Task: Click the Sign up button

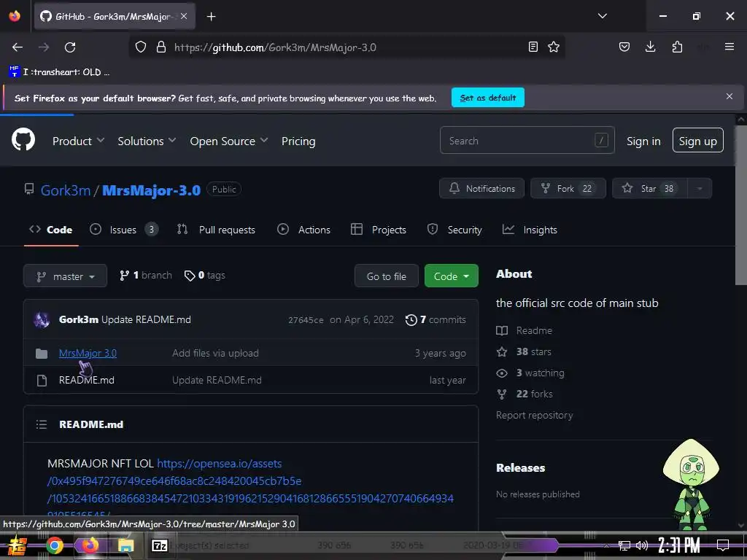Action: tap(697, 141)
